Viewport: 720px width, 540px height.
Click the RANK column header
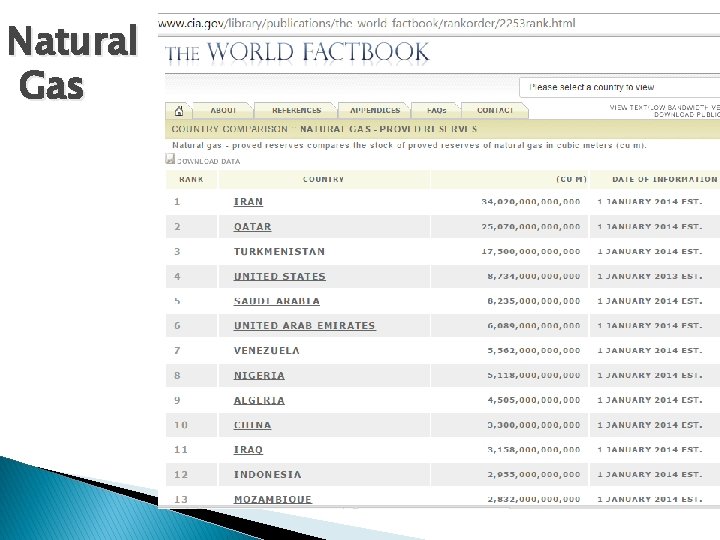[x=191, y=179]
